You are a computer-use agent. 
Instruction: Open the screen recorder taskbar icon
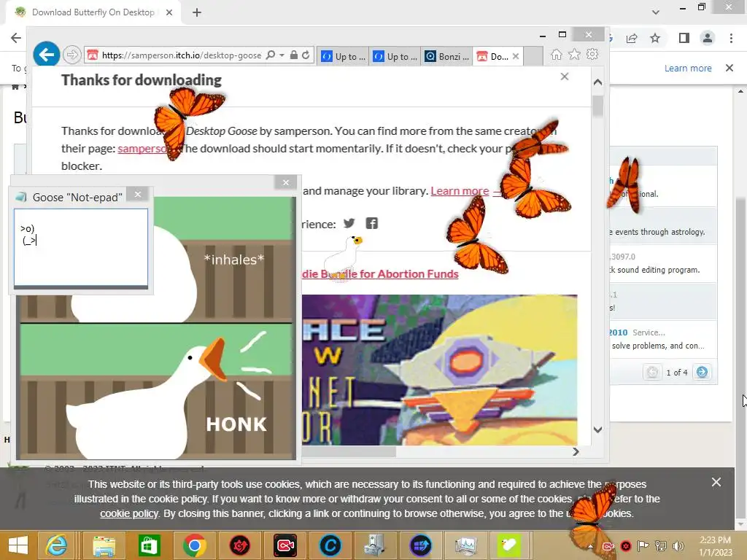(x=285, y=545)
